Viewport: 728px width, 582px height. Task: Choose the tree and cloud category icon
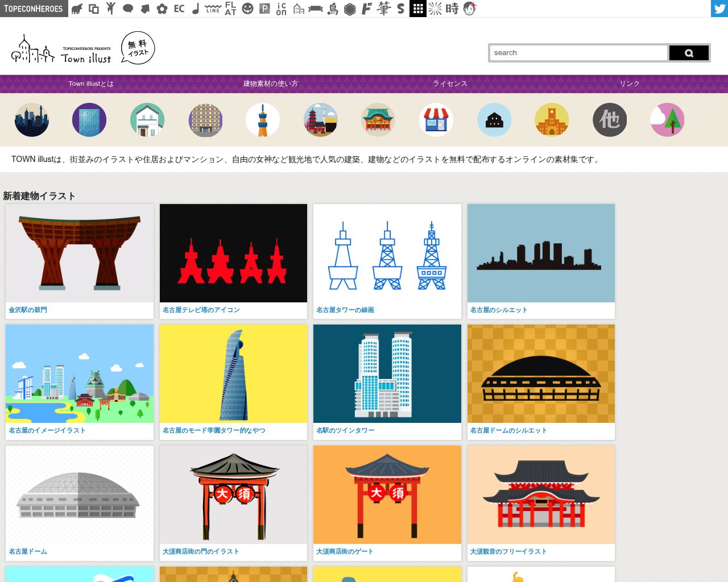click(x=667, y=120)
